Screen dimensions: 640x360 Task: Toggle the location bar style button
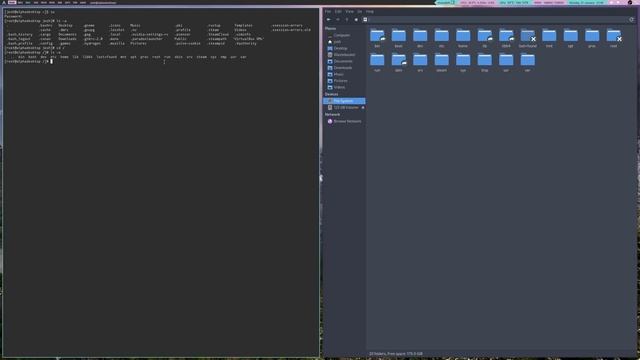pyautogui.click(x=365, y=20)
